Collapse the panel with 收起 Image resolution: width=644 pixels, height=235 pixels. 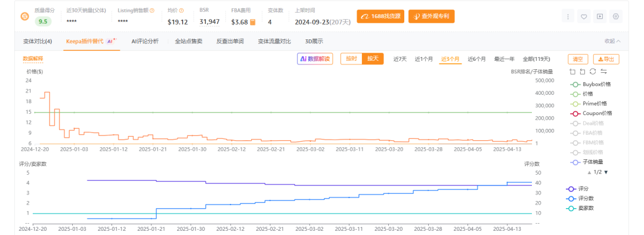[x=612, y=41]
